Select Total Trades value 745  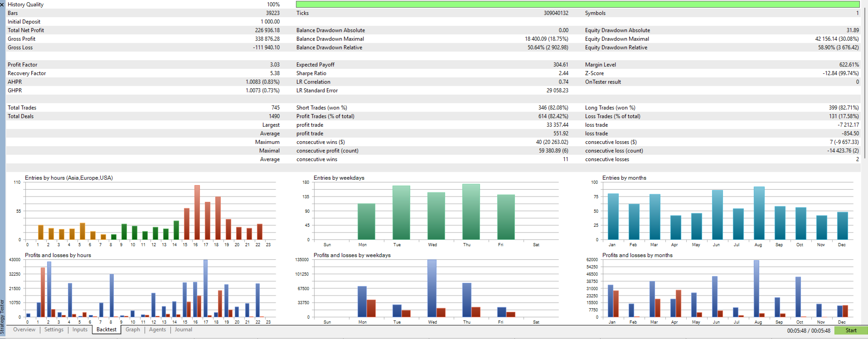(276, 108)
